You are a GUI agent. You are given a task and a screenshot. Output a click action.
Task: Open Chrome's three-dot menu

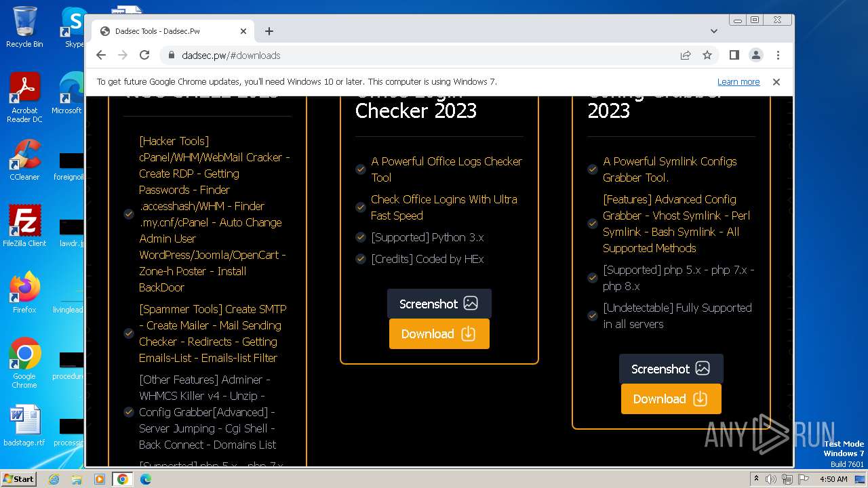(x=778, y=56)
